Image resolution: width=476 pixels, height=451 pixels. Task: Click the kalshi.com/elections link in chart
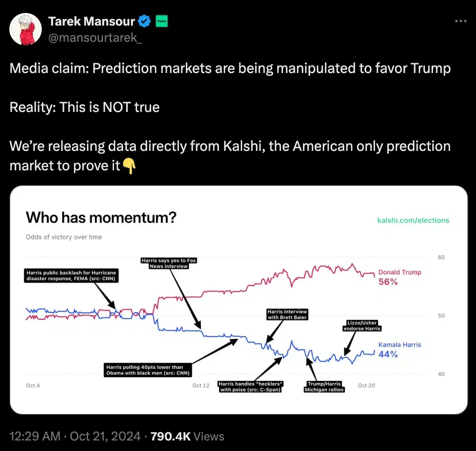click(413, 220)
